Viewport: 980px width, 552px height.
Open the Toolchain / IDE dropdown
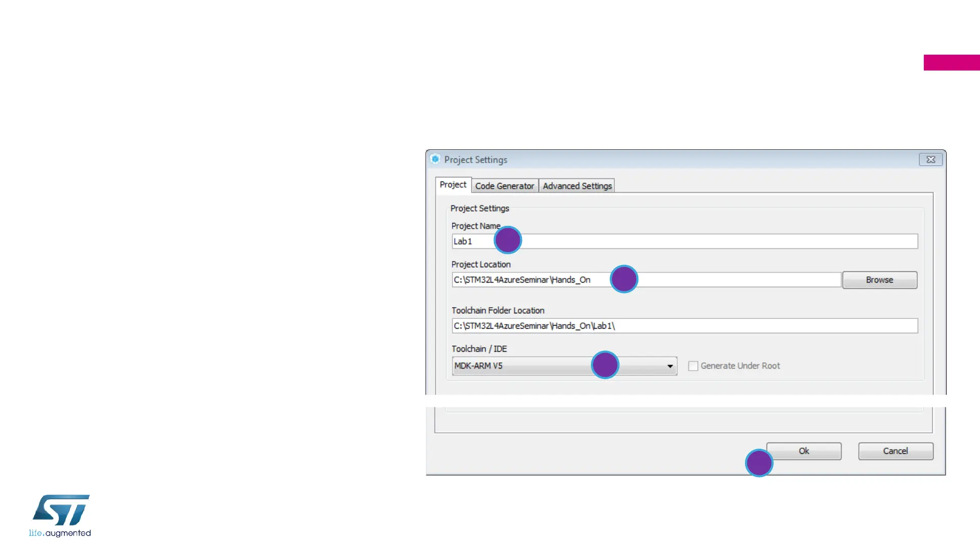point(564,366)
